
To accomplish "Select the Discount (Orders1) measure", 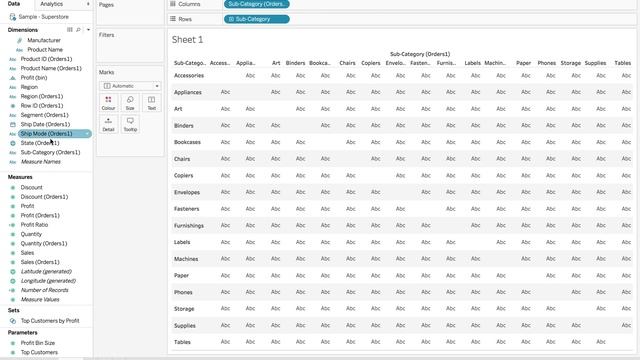I will point(44,197).
